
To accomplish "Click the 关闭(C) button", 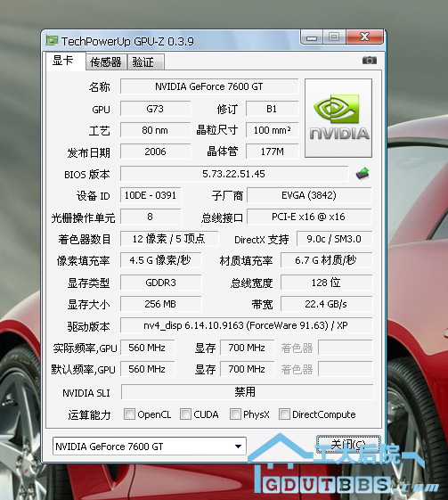I will (348, 444).
